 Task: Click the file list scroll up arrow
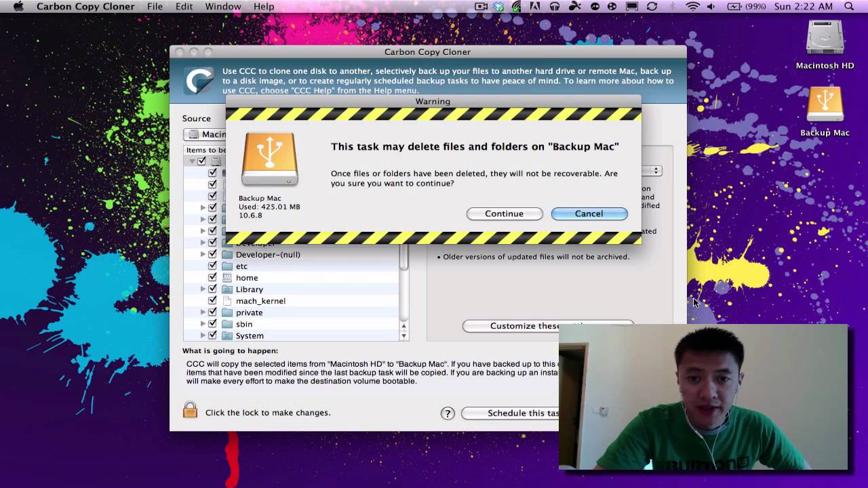(x=403, y=325)
